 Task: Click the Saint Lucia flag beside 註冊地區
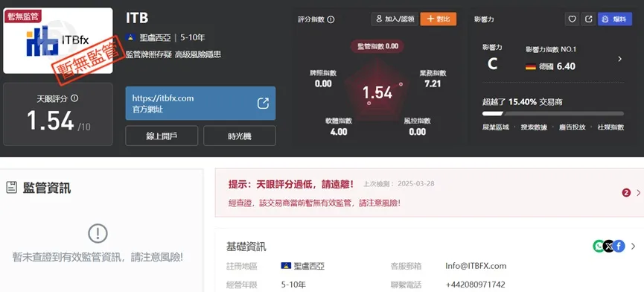(287, 266)
